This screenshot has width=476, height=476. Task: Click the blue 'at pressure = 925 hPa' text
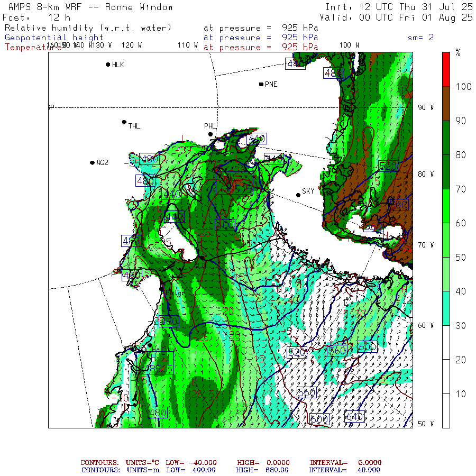[261, 38]
